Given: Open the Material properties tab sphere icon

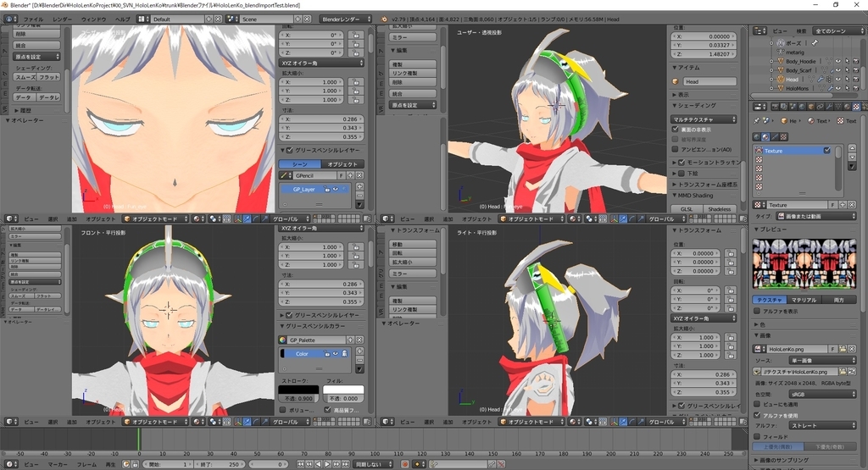Looking at the screenshot, I should (x=847, y=107).
